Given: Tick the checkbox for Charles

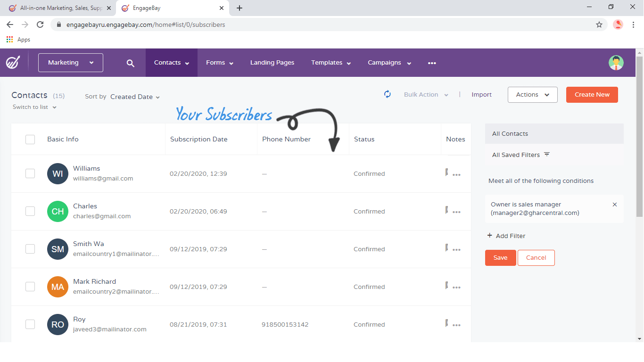Looking at the screenshot, I should tap(30, 211).
